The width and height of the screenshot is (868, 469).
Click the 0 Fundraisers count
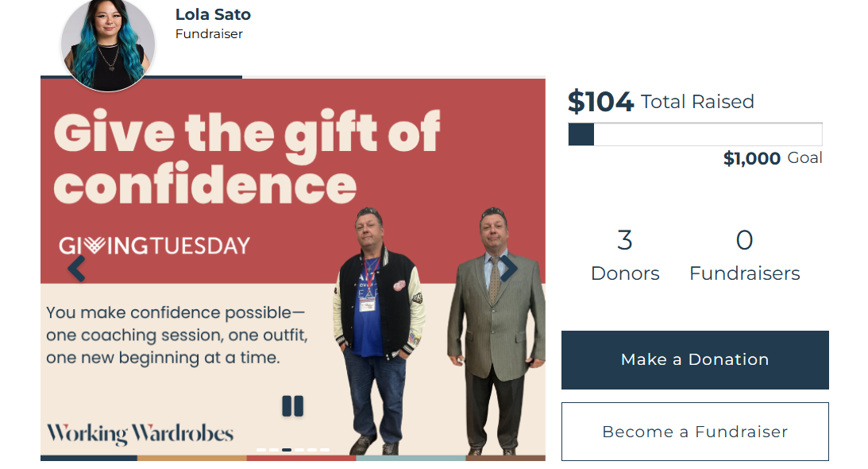[744, 254]
